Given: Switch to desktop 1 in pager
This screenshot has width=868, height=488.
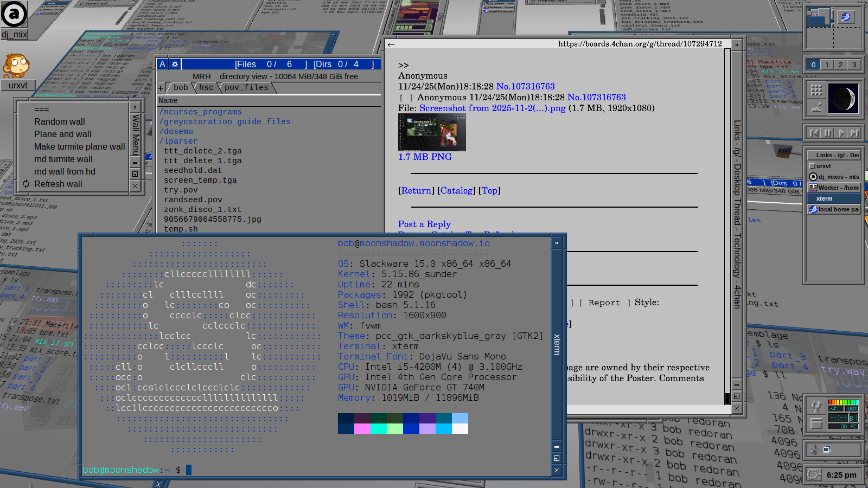Looking at the screenshot, I should coord(827,65).
